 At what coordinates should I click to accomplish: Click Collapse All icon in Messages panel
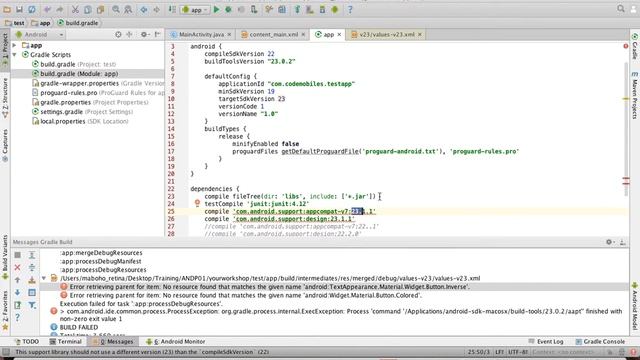click(x=32, y=267)
